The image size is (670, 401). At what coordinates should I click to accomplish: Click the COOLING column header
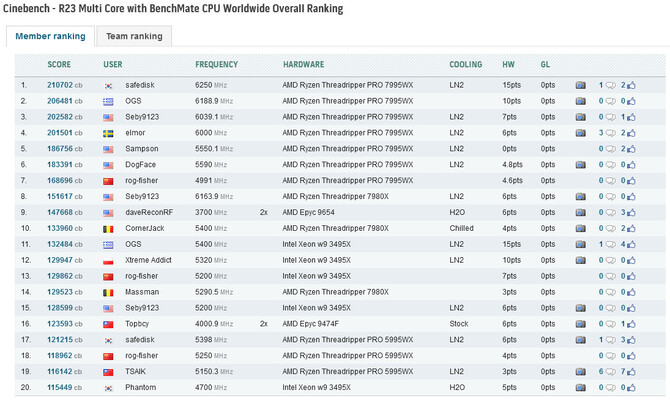[465, 65]
